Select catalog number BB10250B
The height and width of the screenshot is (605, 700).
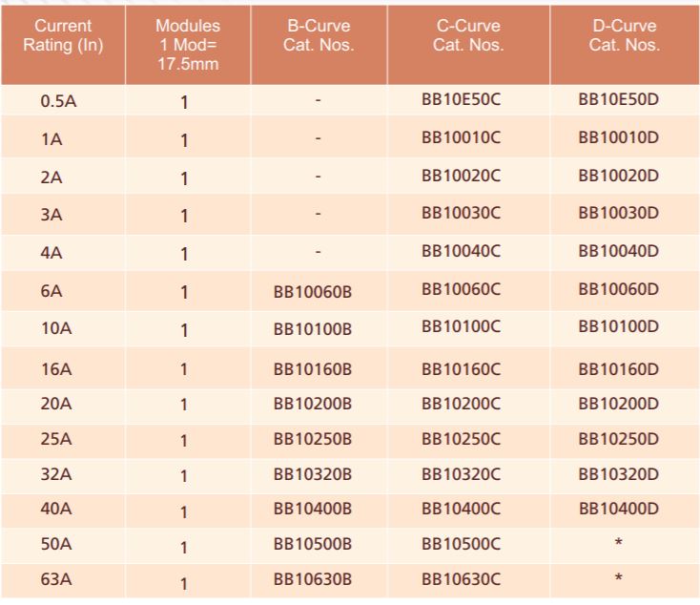(x=313, y=439)
